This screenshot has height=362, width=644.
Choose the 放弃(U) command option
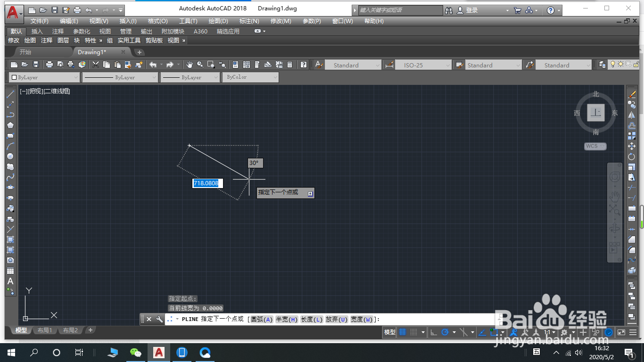pyautogui.click(x=337, y=319)
